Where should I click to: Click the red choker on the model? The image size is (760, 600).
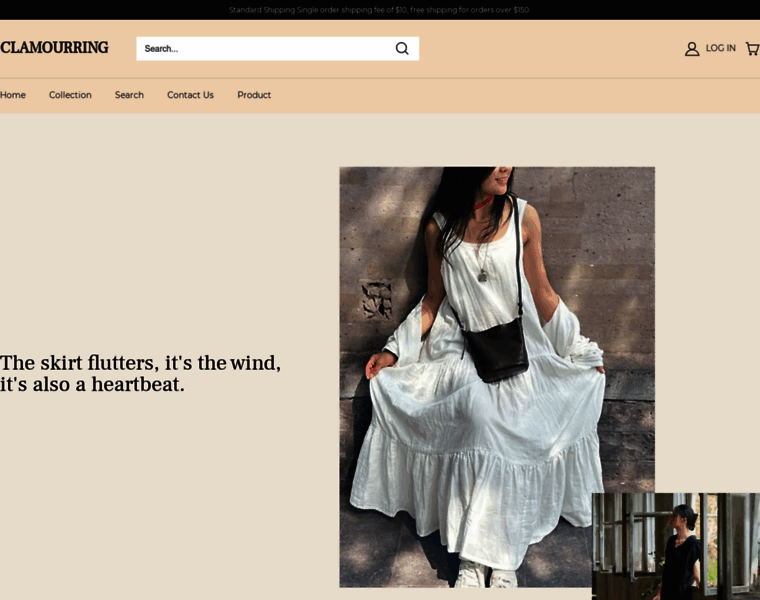click(x=483, y=203)
